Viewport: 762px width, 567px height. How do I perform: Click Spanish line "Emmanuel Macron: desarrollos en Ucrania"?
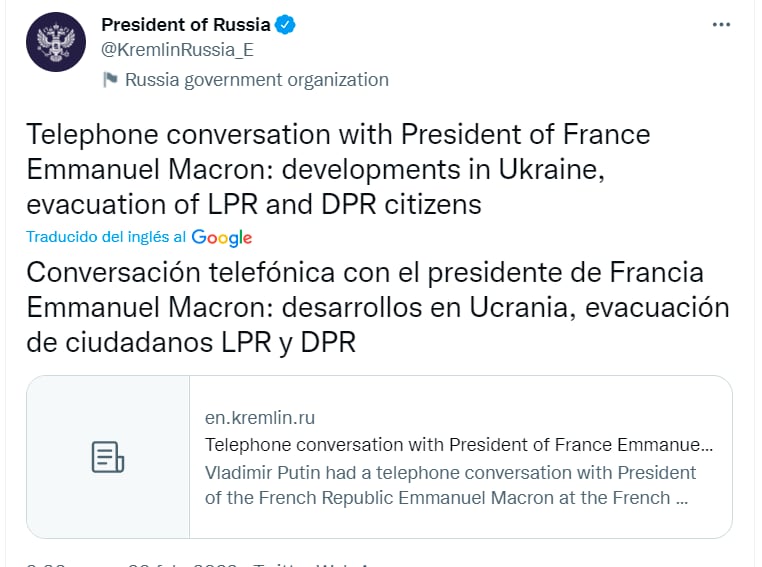378,307
